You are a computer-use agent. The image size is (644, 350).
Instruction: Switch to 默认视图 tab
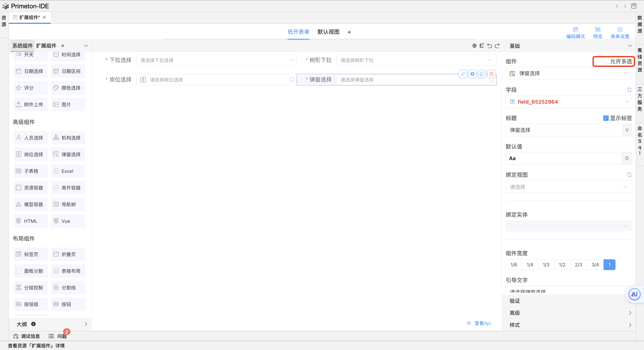(x=328, y=32)
